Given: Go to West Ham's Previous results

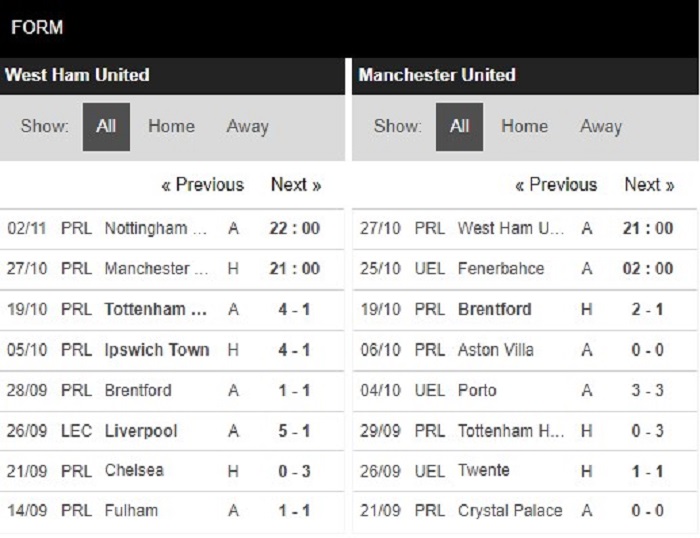Looking at the screenshot, I should [x=203, y=184].
